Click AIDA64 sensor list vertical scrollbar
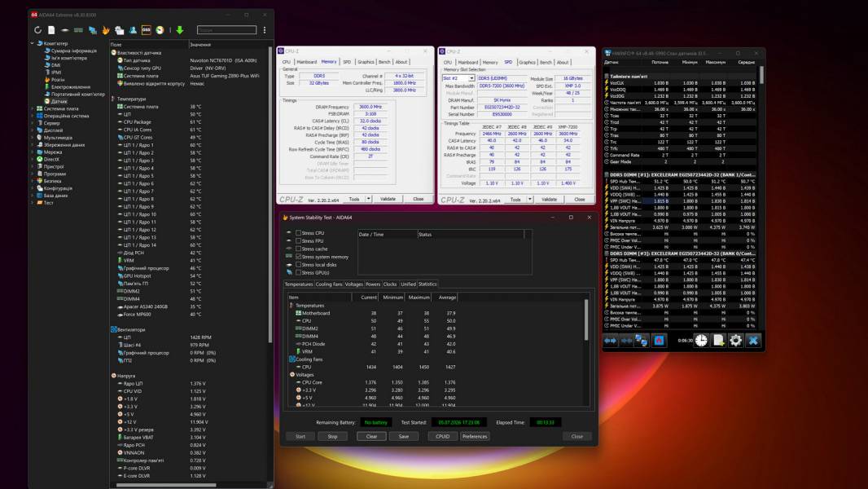Screen dimensions: 868x489 (x=270, y=194)
